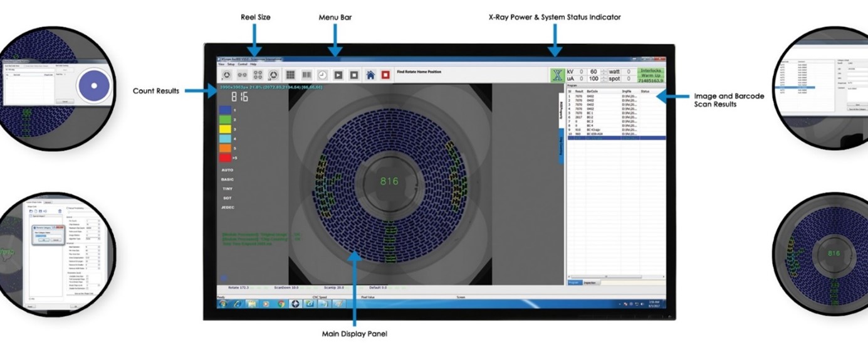The height and width of the screenshot is (352, 868).
Task: Open Chrome from the Windows taskbar
Action: coord(281,304)
